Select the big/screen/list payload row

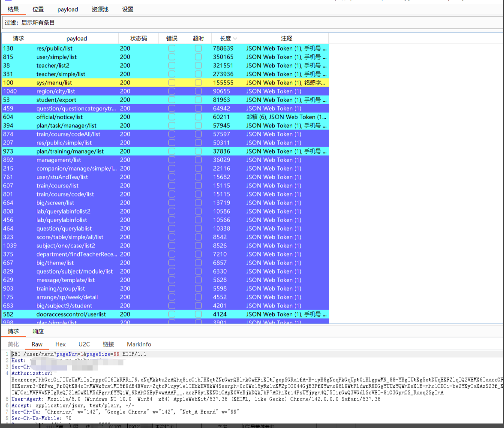point(165,202)
